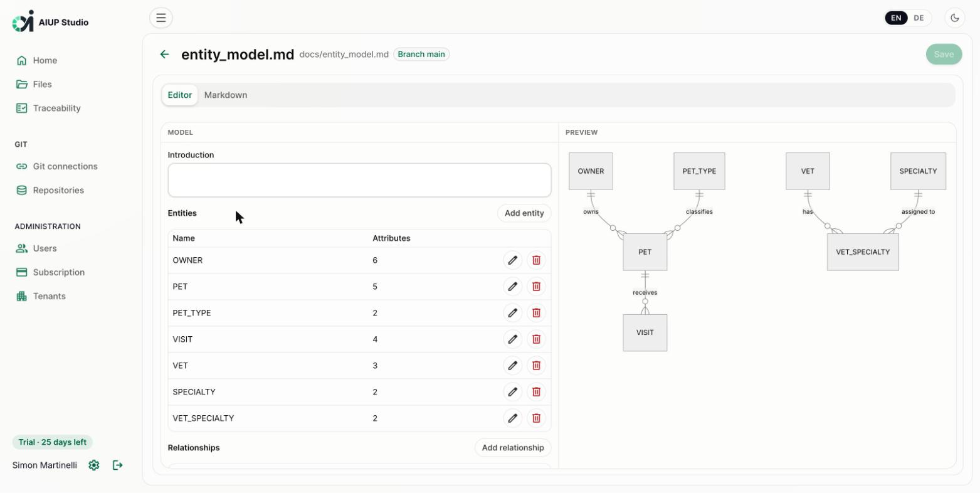980x493 pixels.
Task: Toggle dark mode moon icon
Action: (x=954, y=18)
